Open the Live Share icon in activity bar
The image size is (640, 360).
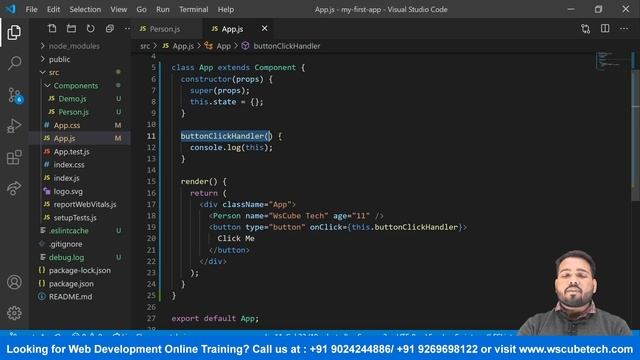coord(14,188)
